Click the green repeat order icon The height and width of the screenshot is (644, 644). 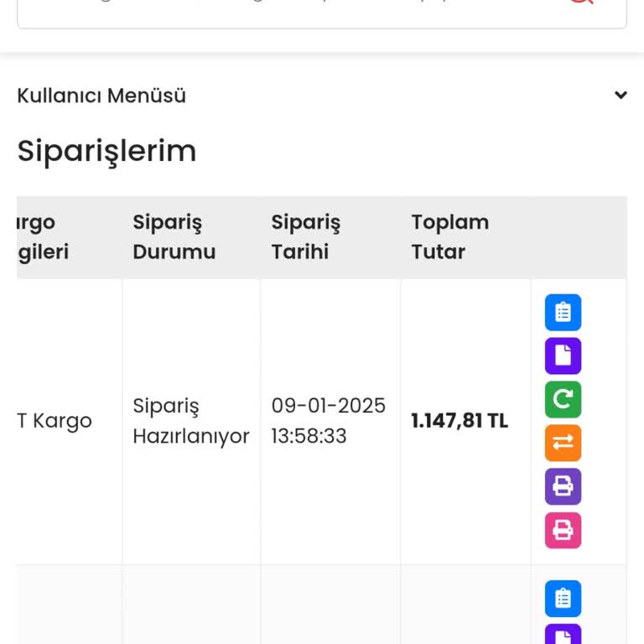pyautogui.click(x=563, y=400)
